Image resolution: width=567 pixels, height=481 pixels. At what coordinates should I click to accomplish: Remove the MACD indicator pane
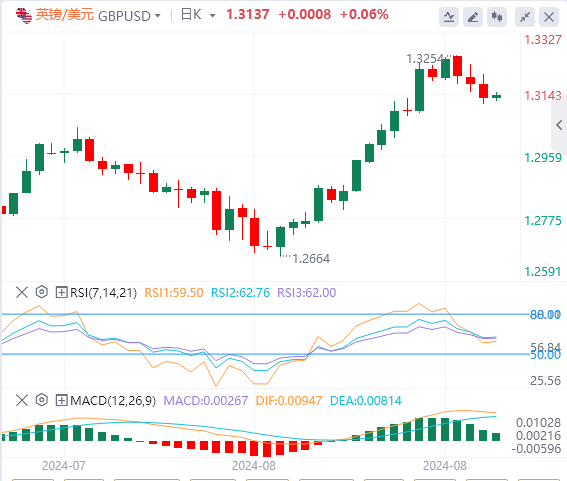(22, 400)
